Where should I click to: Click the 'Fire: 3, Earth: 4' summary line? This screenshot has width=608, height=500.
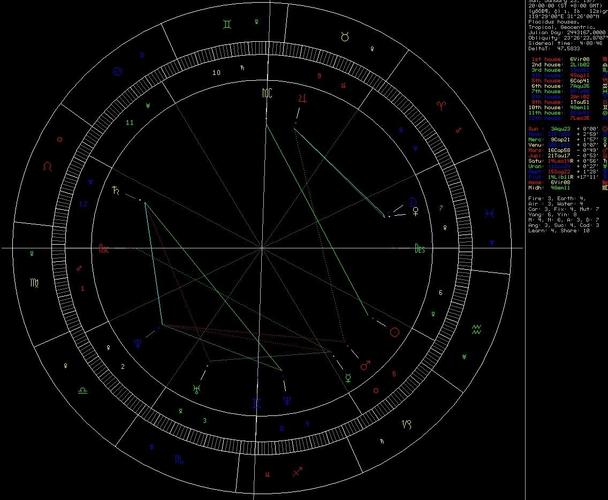coord(557,198)
